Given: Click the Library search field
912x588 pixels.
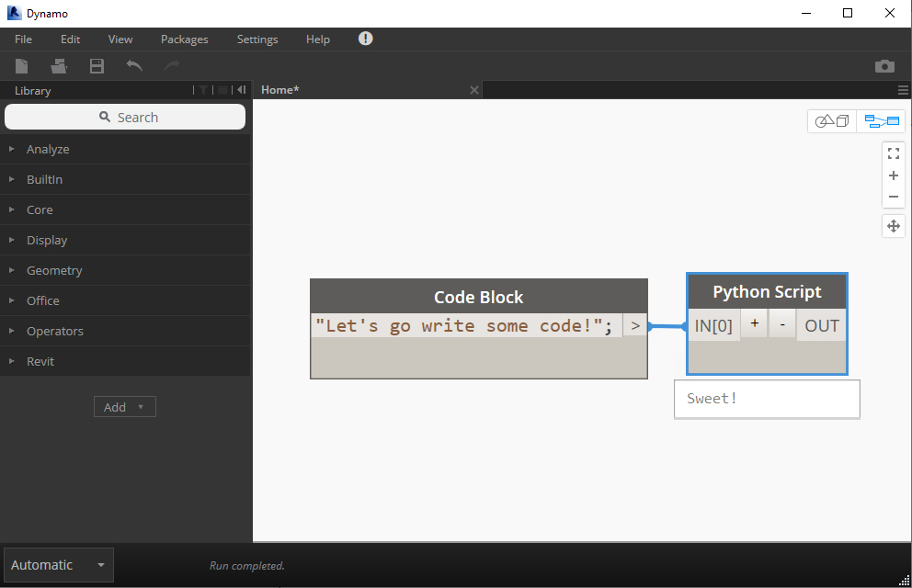Looking at the screenshot, I should click(x=125, y=117).
